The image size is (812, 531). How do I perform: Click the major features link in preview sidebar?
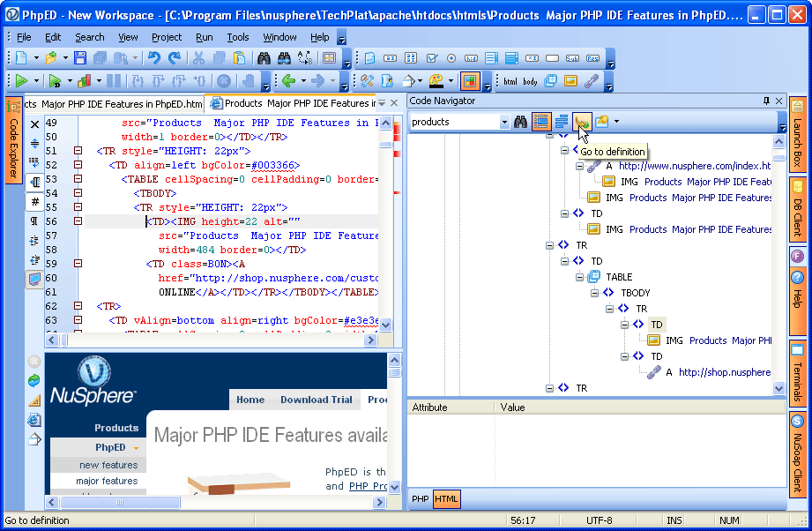point(107,481)
